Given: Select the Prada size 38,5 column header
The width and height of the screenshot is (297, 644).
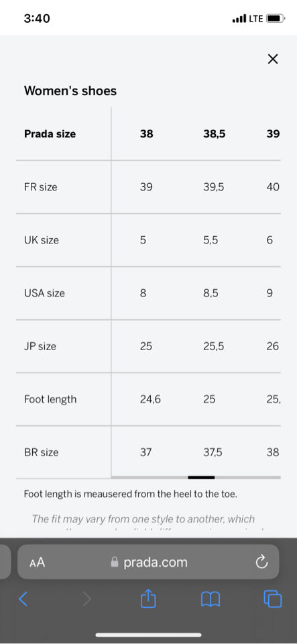Looking at the screenshot, I should tap(214, 134).
